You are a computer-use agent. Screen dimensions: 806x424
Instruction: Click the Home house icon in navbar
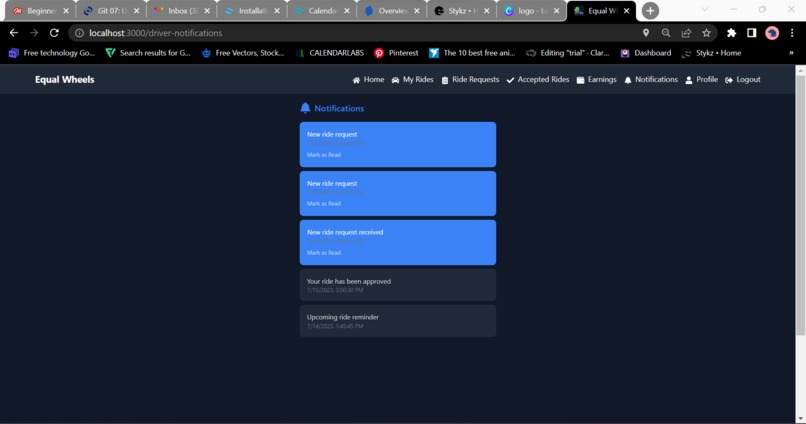356,80
